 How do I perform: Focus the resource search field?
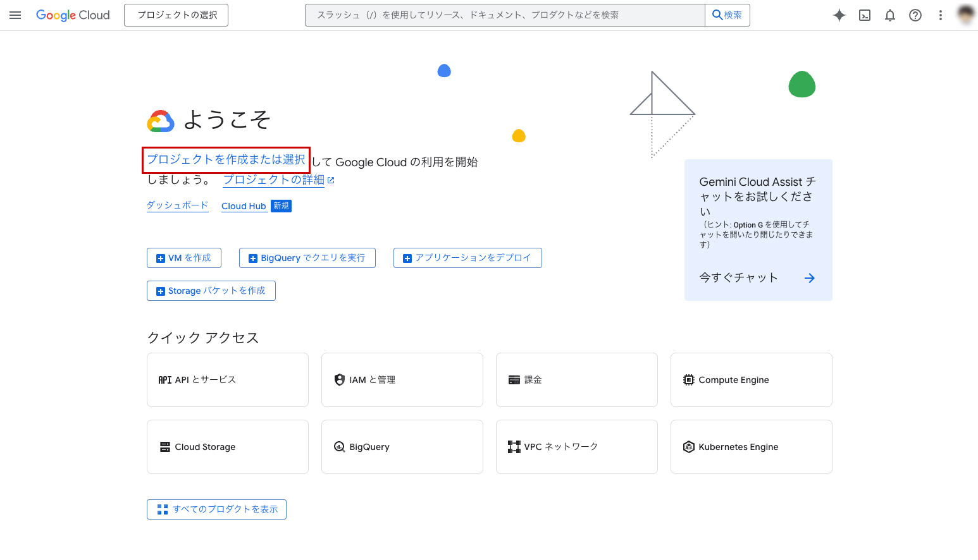pyautogui.click(x=505, y=15)
